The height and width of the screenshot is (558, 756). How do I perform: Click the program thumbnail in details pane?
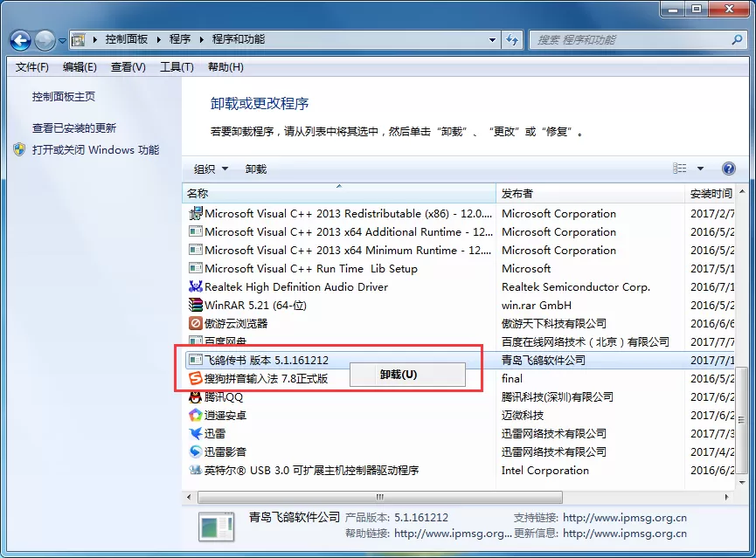coord(217,527)
